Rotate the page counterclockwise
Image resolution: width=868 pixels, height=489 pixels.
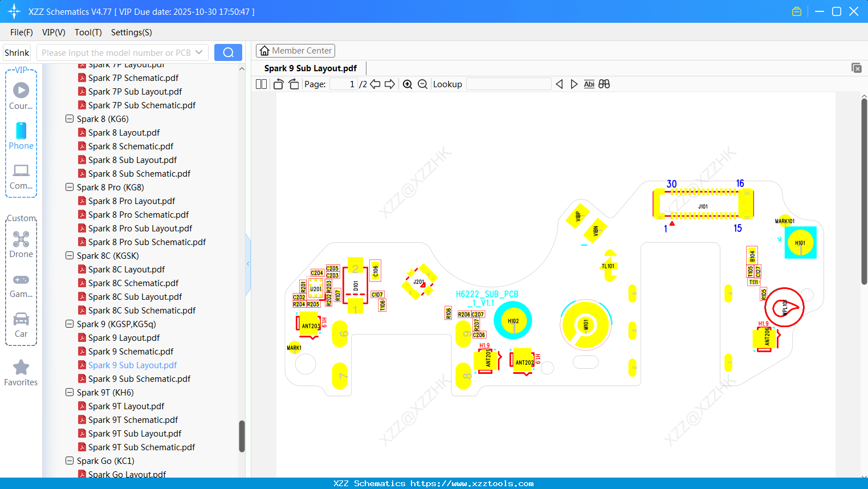[278, 84]
